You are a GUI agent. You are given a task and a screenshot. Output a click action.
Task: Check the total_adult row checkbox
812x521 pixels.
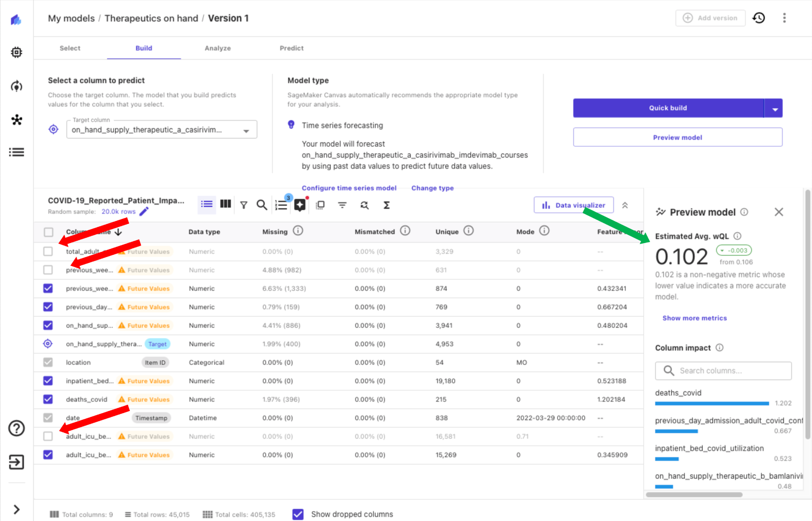(x=48, y=251)
